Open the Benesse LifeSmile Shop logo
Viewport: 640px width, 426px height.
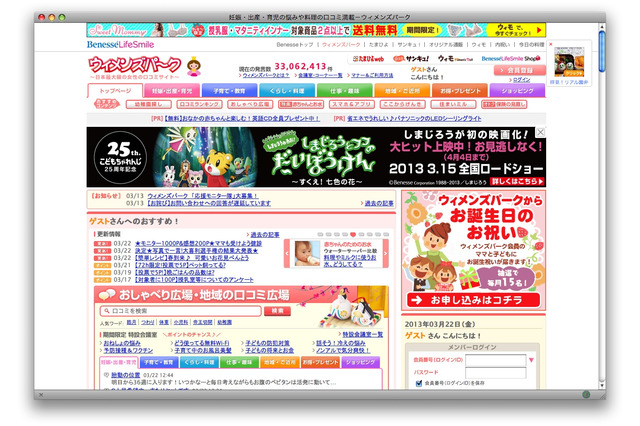tap(511, 59)
